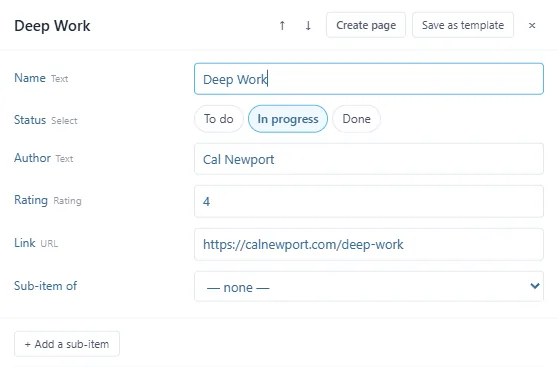
Task: Go to next item with down arrow
Action: pos(308,25)
